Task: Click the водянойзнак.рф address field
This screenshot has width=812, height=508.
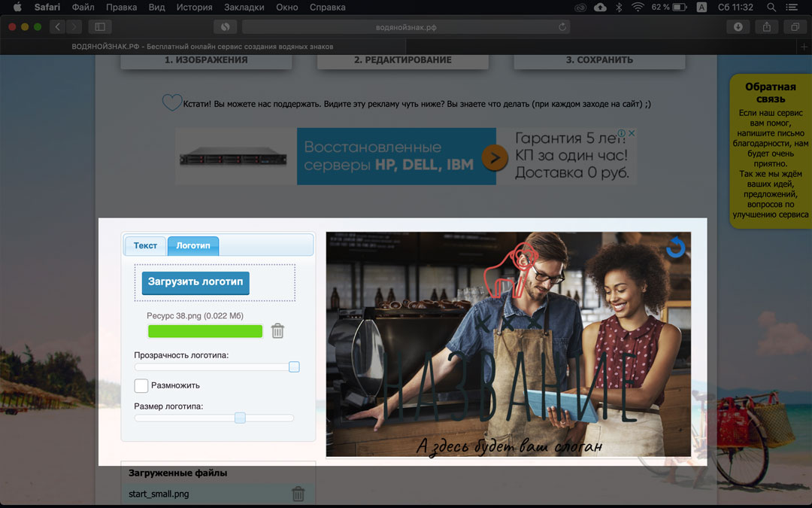Action: coord(406,27)
